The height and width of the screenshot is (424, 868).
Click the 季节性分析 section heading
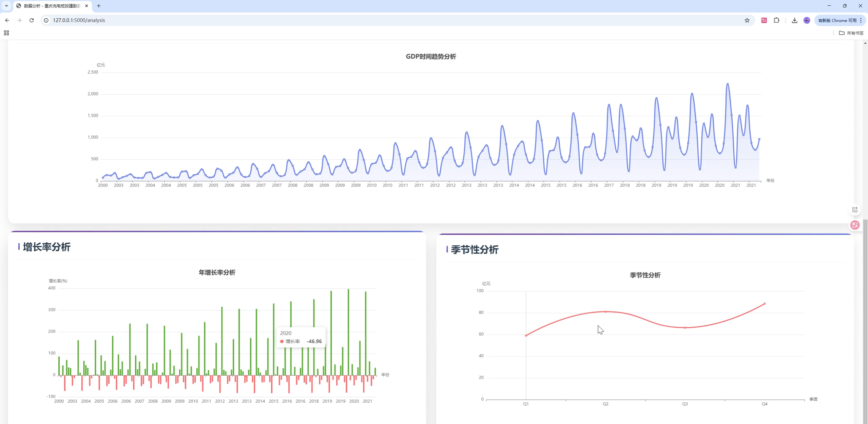tap(475, 250)
